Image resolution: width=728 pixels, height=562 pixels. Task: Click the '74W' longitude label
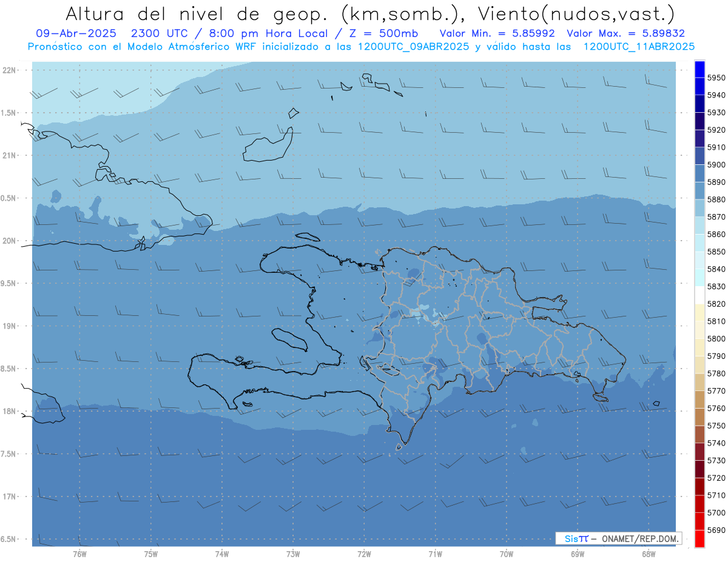[221, 554]
